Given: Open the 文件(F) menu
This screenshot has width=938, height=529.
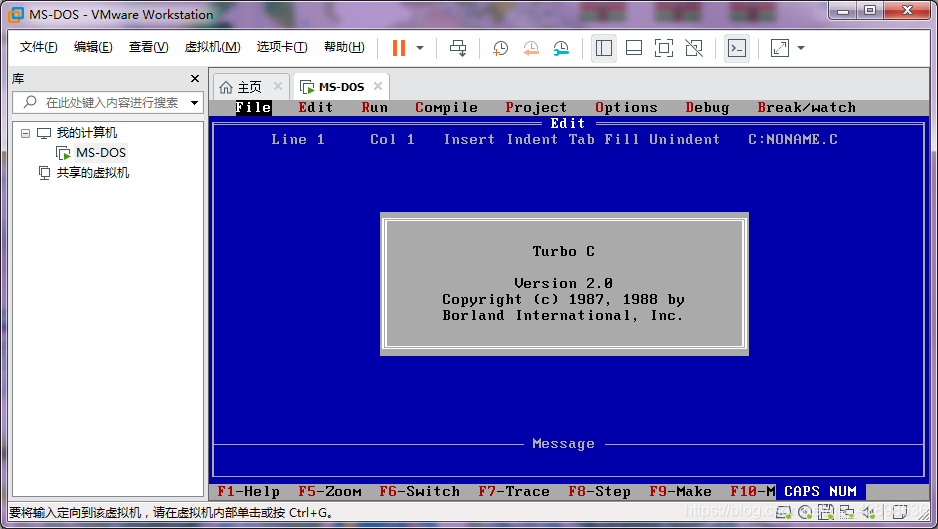Looking at the screenshot, I should click(x=38, y=47).
